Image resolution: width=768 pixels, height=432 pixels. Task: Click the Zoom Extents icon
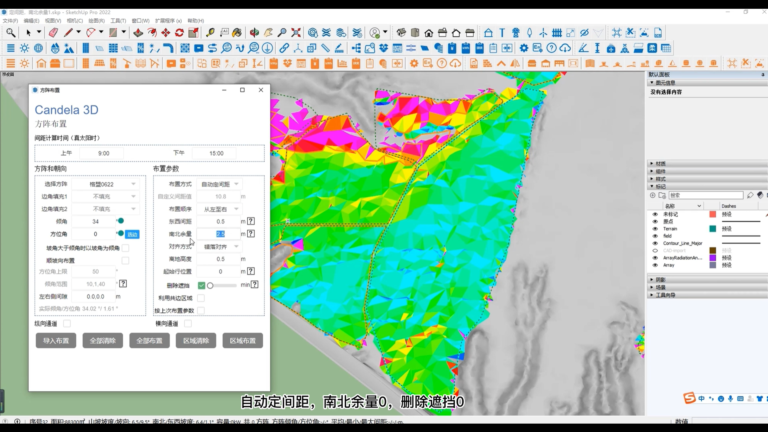296,33
